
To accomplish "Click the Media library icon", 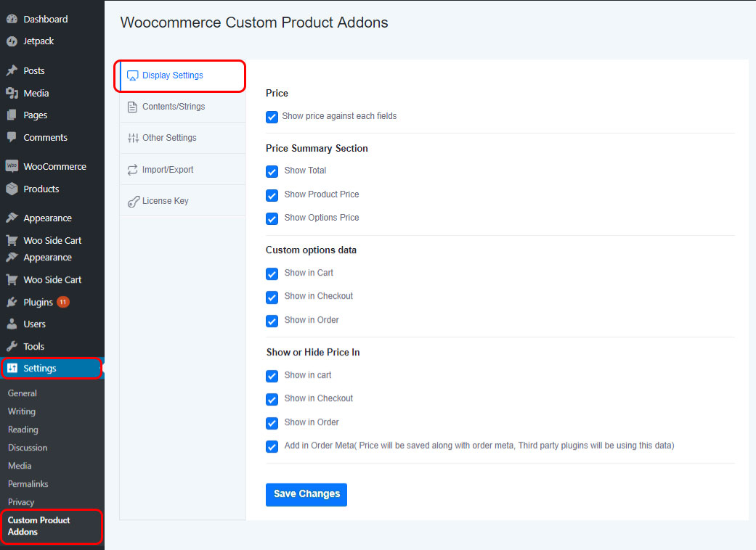I will (12, 93).
